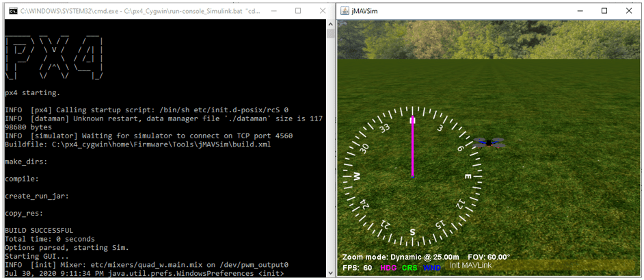Image resolution: width=644 pixels, height=280 pixels.
Task: Click the console vertical scrollbar thumb
Action: tap(330, 34)
